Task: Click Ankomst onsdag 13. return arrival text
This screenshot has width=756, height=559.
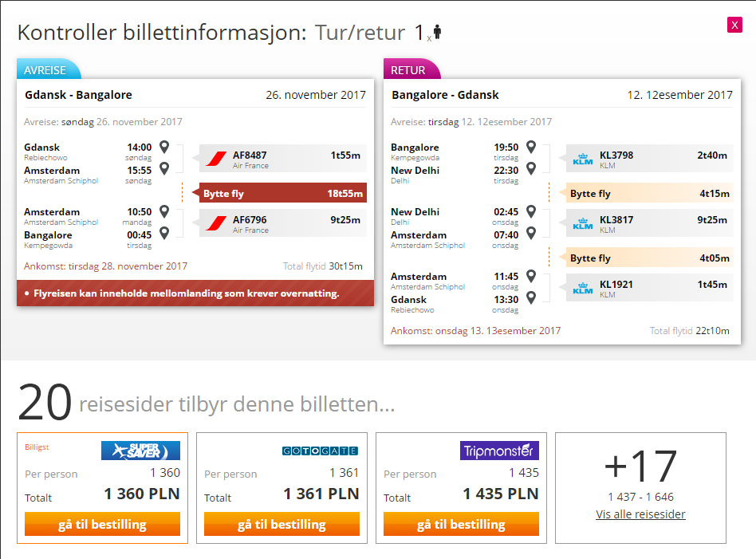Action: (475, 331)
